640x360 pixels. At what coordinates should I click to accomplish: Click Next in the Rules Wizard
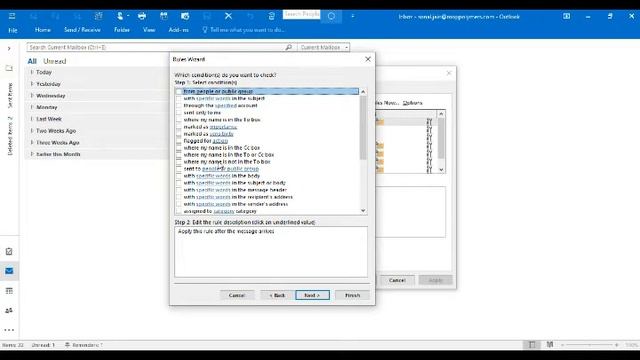coord(312,295)
